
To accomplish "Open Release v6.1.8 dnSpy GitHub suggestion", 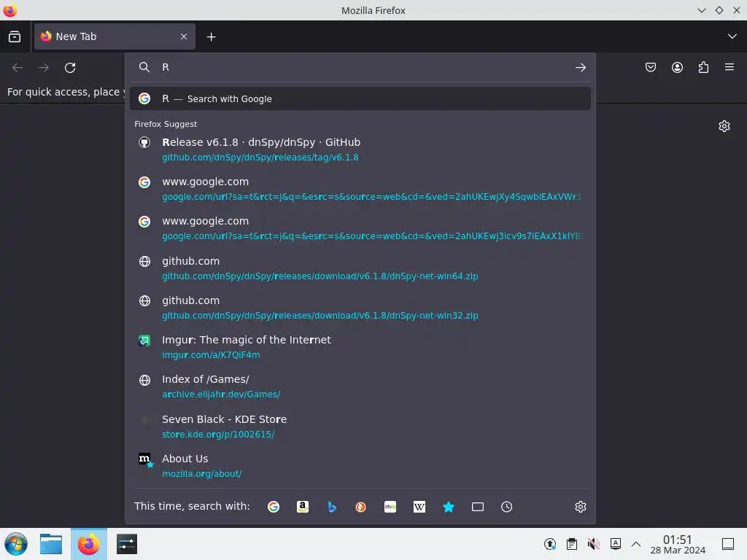I will point(360,149).
